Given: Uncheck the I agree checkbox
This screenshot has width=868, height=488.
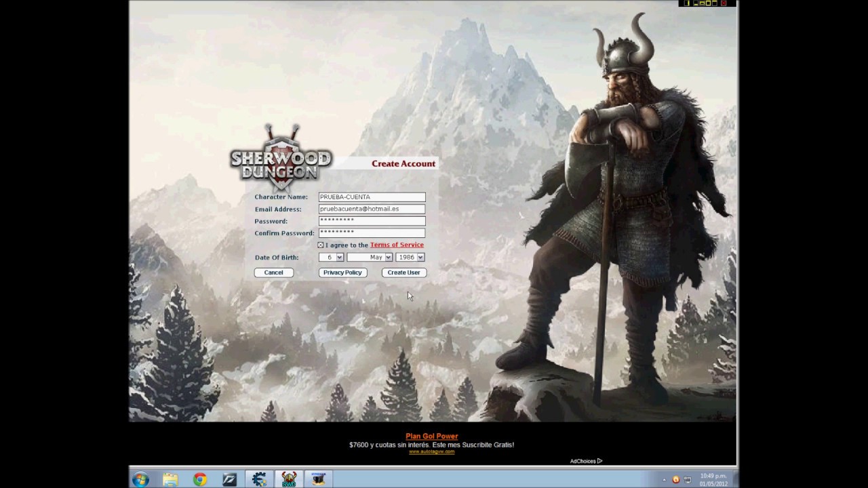Looking at the screenshot, I should [x=321, y=245].
